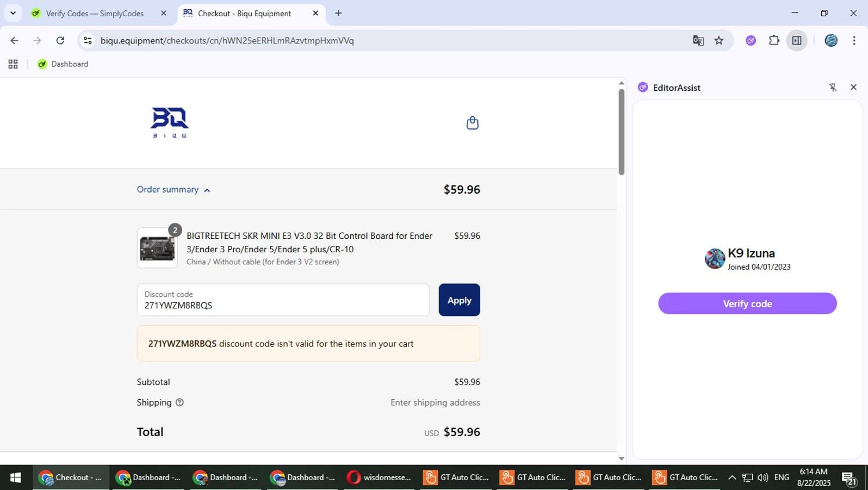The height and width of the screenshot is (490, 868).
Task: Open the shopping bag cart icon
Action: (x=472, y=123)
